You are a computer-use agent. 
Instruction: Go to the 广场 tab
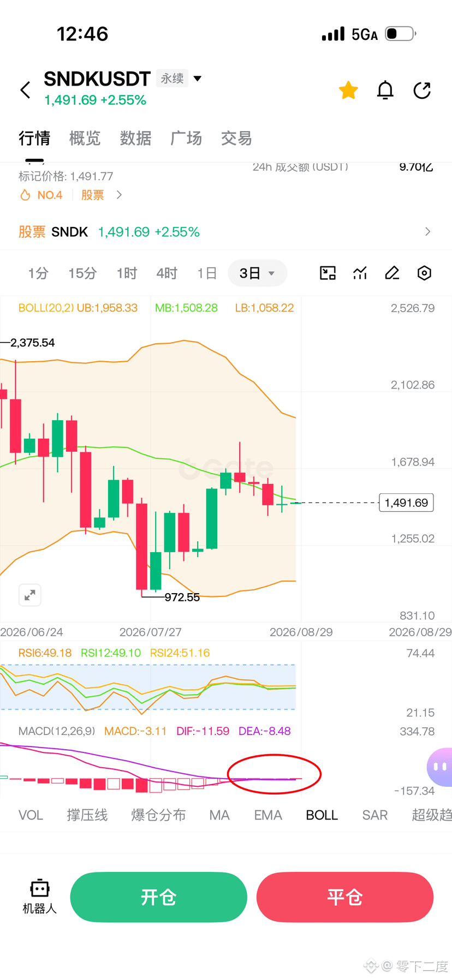point(186,138)
